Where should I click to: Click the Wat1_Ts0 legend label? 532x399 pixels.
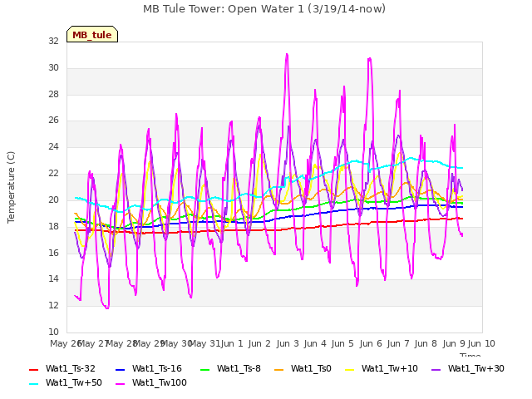pos(311,368)
